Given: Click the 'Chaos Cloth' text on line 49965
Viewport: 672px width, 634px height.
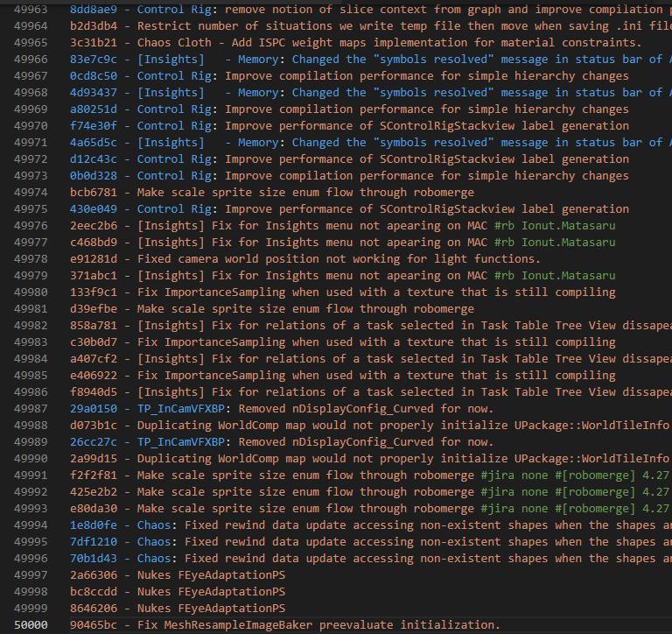Looking at the screenshot, I should (x=174, y=43).
